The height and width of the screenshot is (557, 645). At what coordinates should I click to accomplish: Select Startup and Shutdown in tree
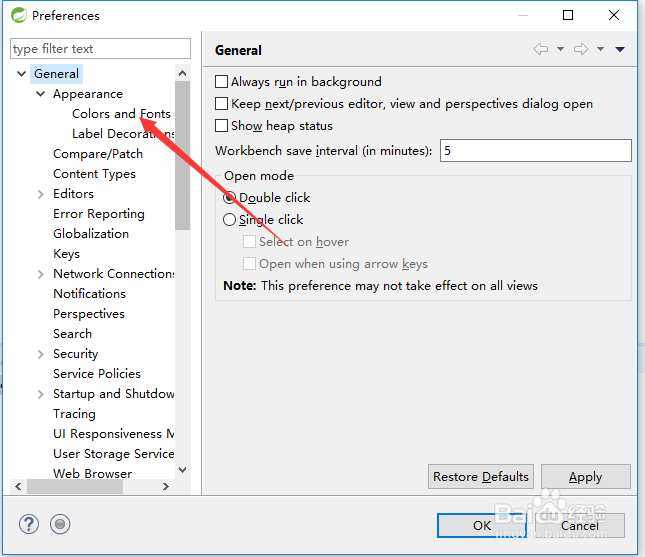click(114, 394)
